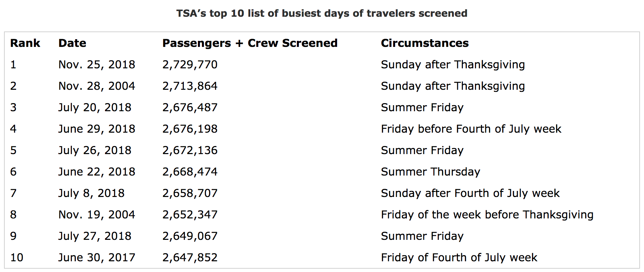Select the Nov. 25, 2018 date cell
This screenshot has height=272, width=644.
pos(97,65)
